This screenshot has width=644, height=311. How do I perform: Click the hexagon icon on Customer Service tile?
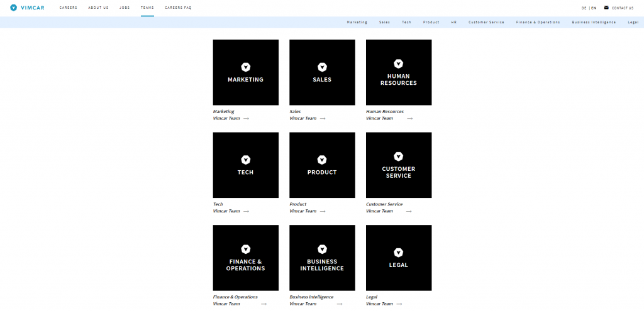pyautogui.click(x=398, y=156)
